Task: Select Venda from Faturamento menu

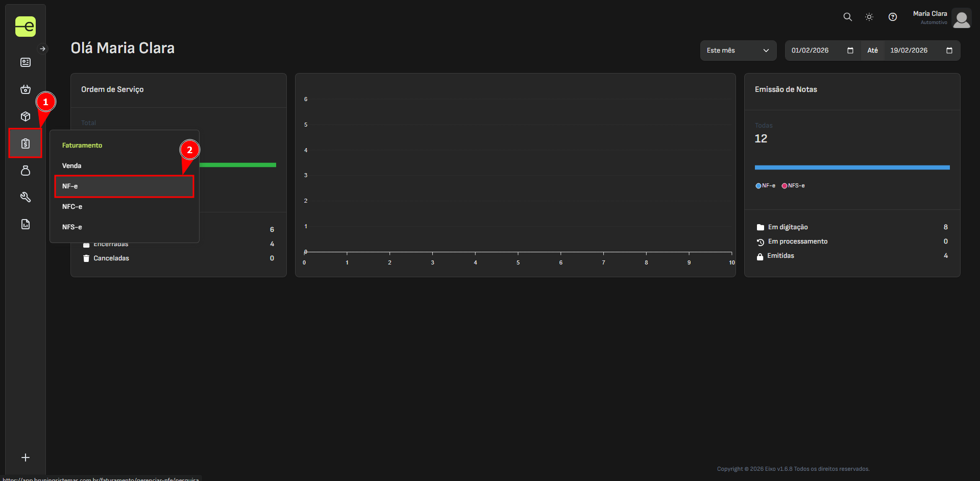Action: point(72,166)
